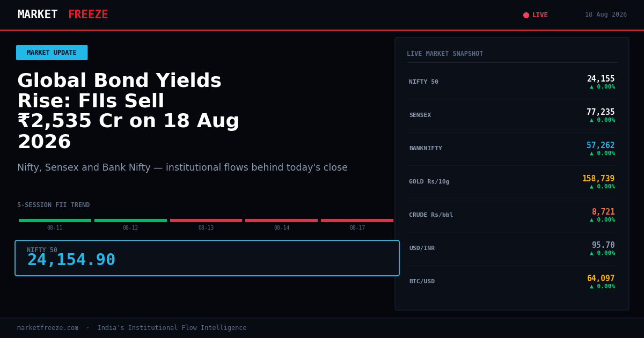Click the MARKET FREEZE logo
Viewport: 644px width, 338px height.
63,15
